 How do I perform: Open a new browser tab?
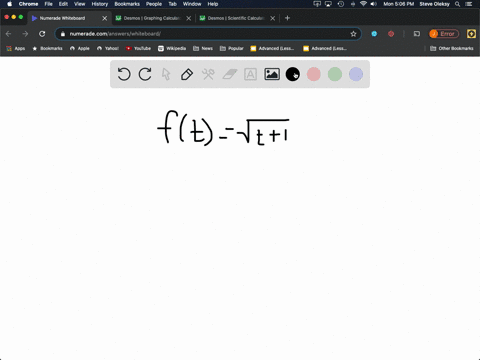(287, 18)
